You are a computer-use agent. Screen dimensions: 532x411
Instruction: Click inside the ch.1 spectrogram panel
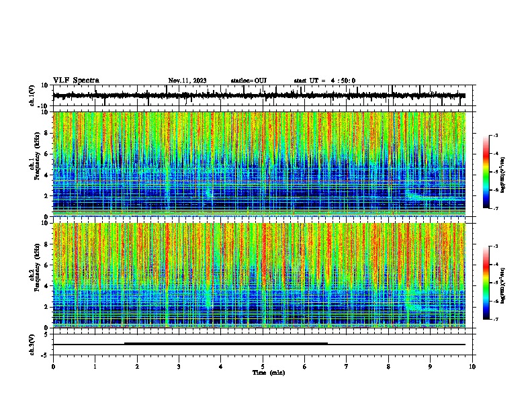click(259, 164)
